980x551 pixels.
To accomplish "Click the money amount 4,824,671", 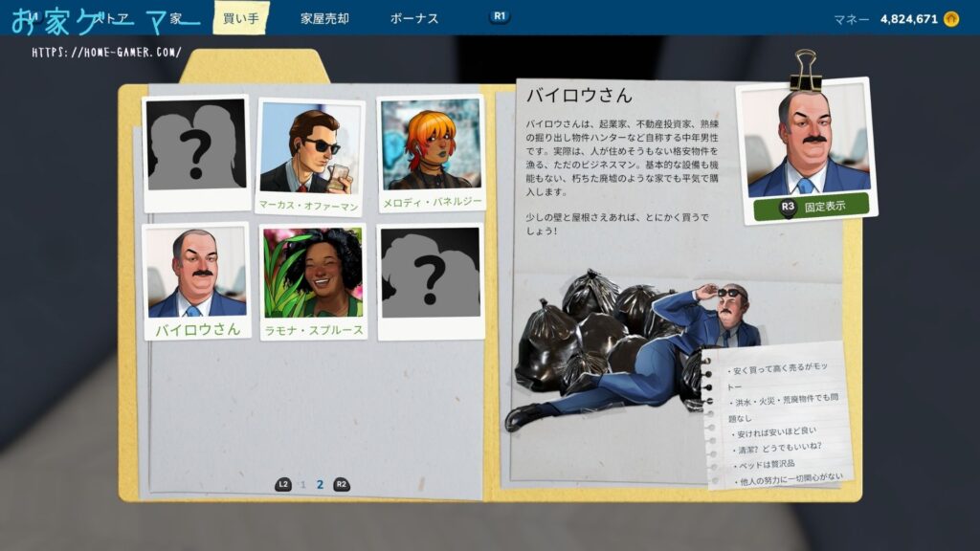I will [909, 19].
